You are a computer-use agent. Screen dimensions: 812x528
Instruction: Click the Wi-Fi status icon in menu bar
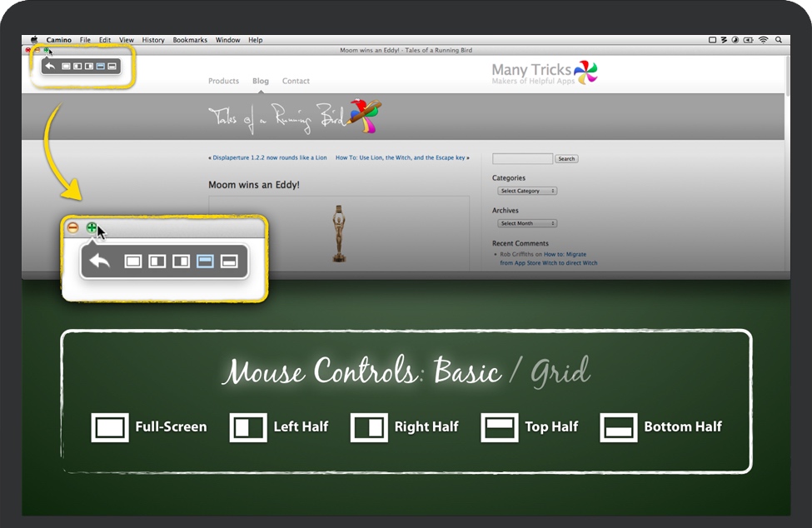coord(763,40)
